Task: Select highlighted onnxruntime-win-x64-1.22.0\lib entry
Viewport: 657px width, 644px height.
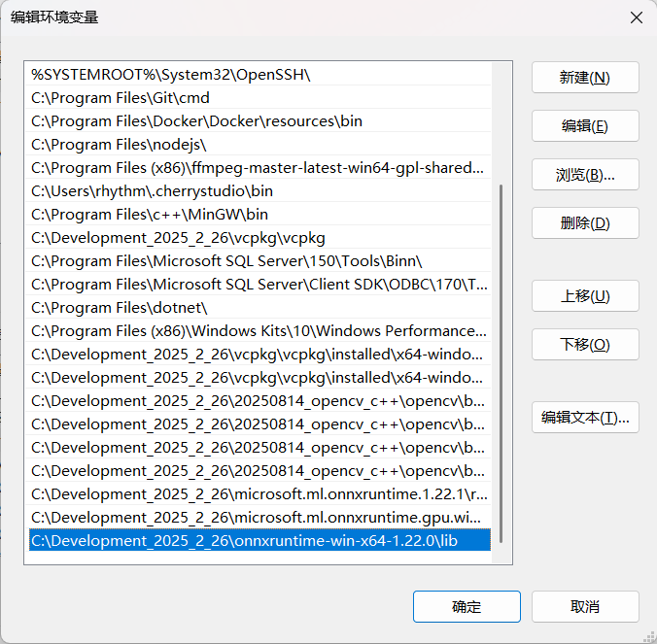Action: (259, 541)
